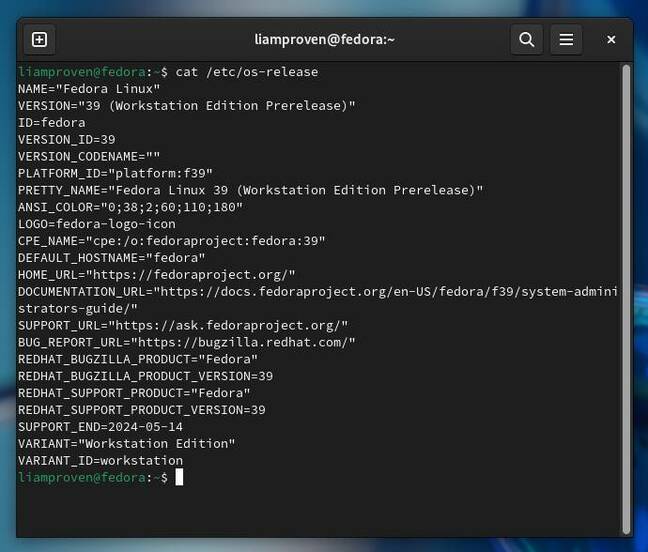Click the PRETTY_NAME line
The width and height of the screenshot is (648, 552).
[250, 190]
